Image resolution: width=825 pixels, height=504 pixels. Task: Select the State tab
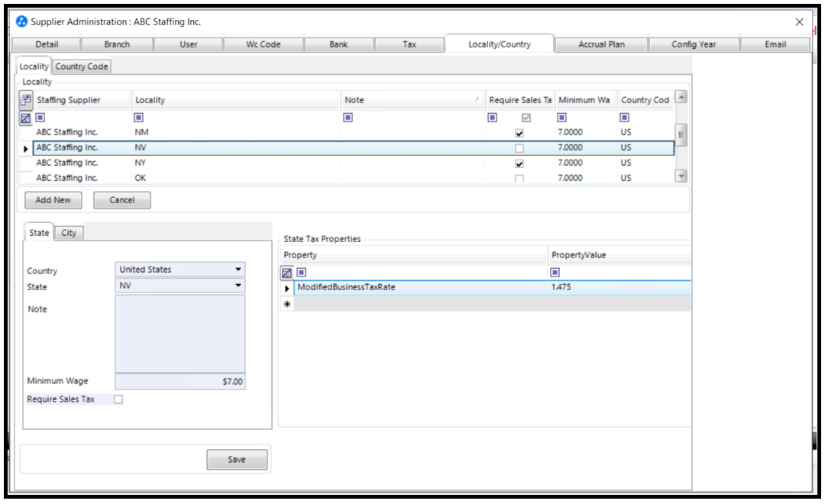point(39,233)
